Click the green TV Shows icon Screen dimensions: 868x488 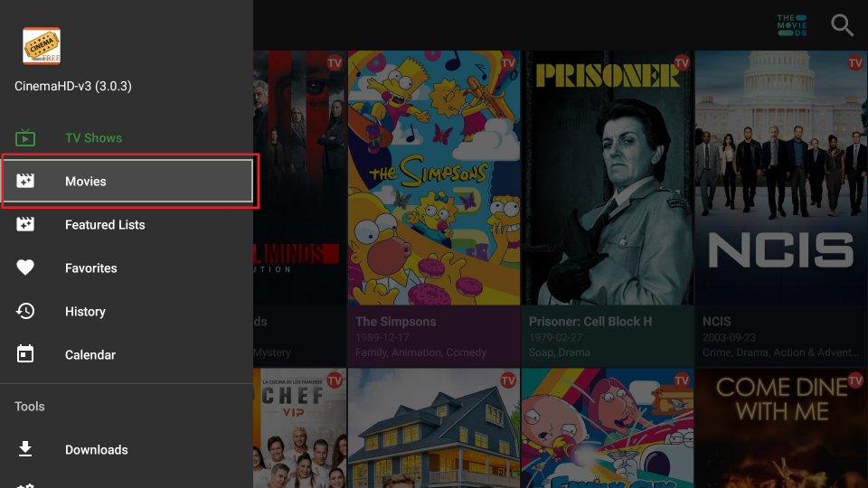(x=25, y=137)
